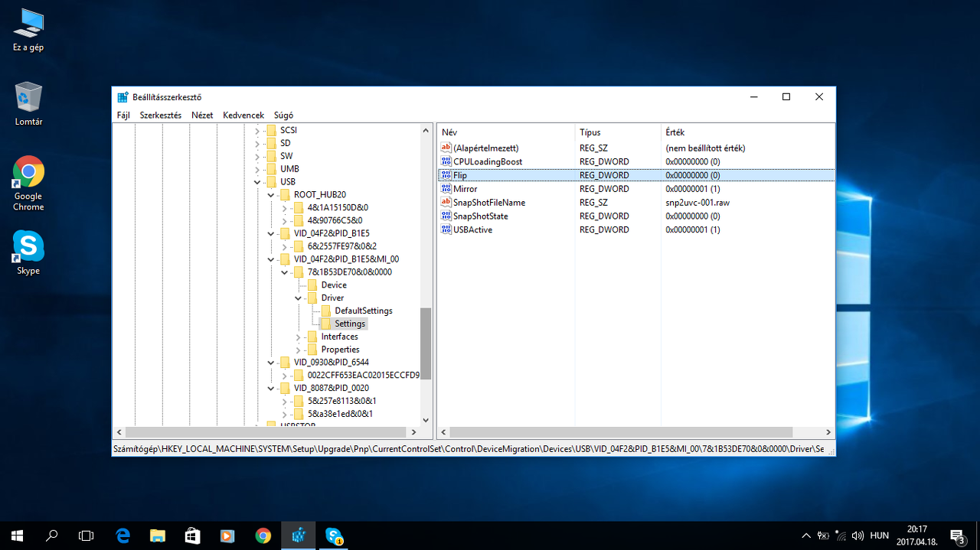
Task: Click the volume icon in system tray
Action: pos(857,535)
